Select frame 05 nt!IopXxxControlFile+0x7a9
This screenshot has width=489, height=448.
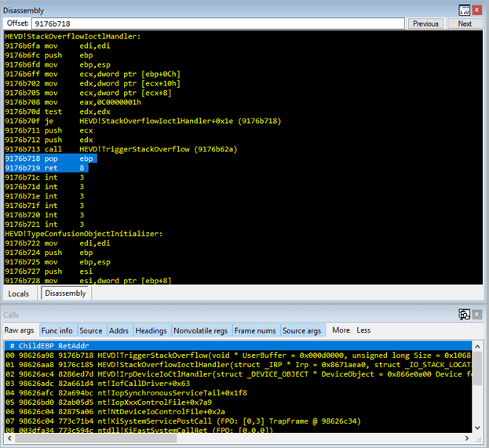(x=238, y=402)
